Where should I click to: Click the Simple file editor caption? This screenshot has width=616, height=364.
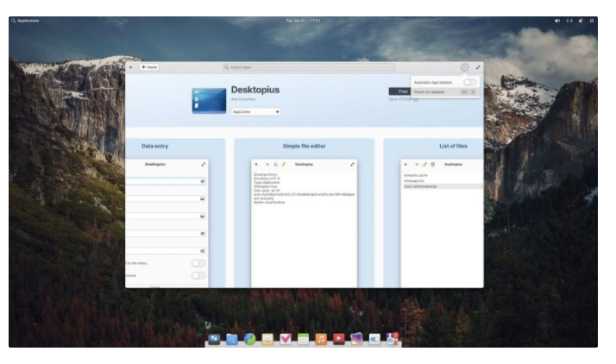[x=304, y=146]
